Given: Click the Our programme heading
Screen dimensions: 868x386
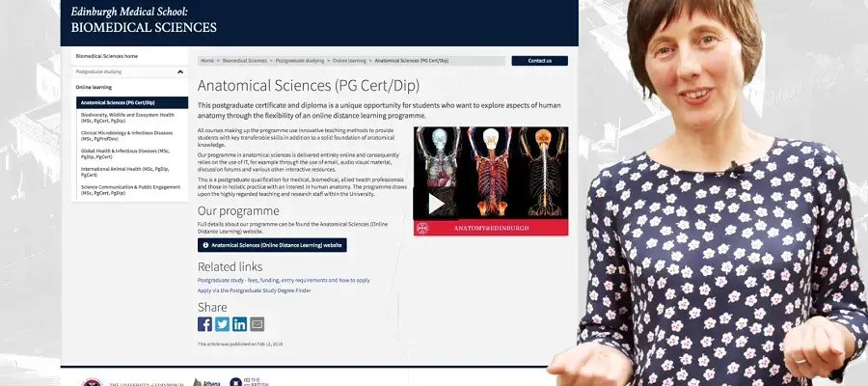Looking at the screenshot, I should pyautogui.click(x=238, y=211).
